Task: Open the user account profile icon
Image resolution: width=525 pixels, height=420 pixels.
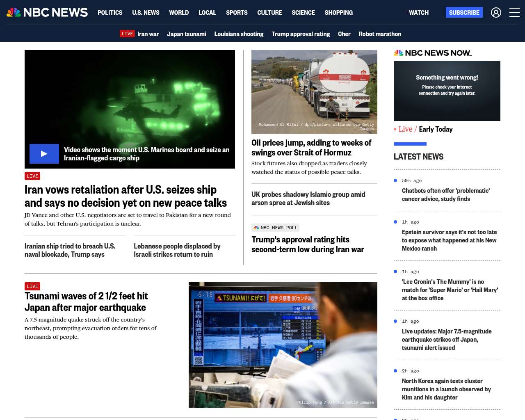Action: click(x=496, y=13)
